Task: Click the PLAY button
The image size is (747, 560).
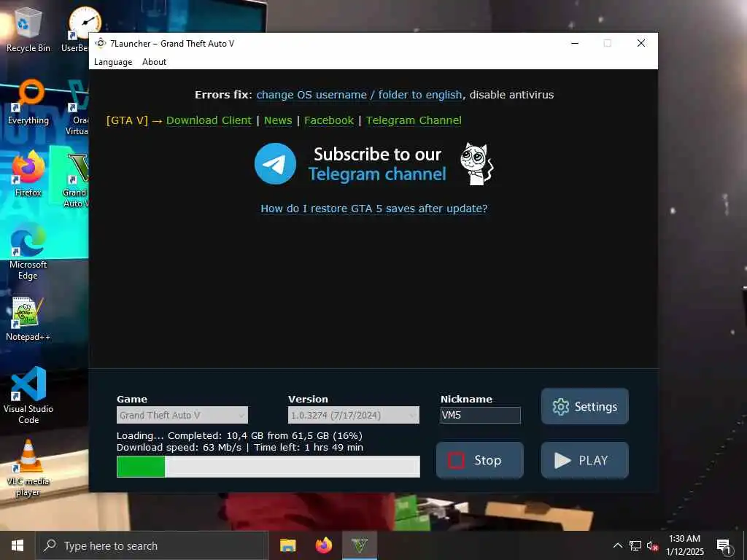Action: point(584,460)
